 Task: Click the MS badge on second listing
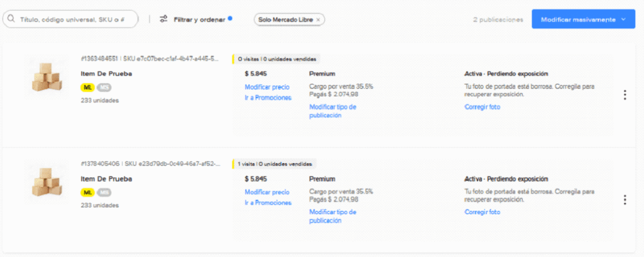(104, 192)
